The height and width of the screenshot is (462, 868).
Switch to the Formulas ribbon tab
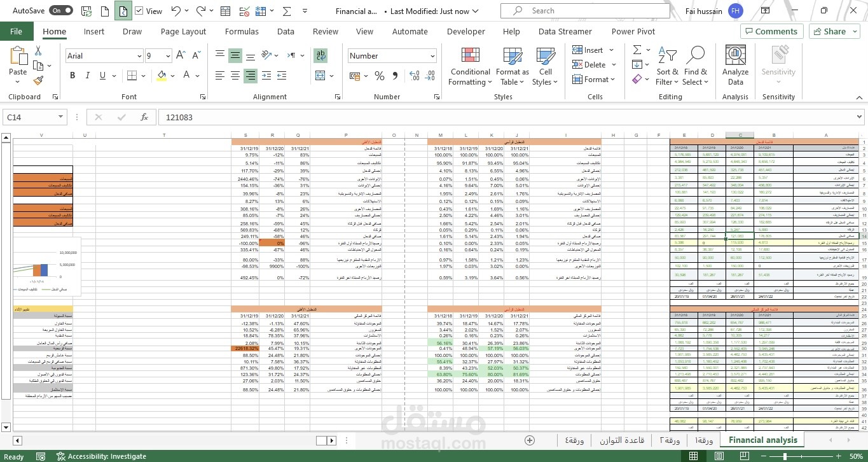pyautogui.click(x=242, y=31)
